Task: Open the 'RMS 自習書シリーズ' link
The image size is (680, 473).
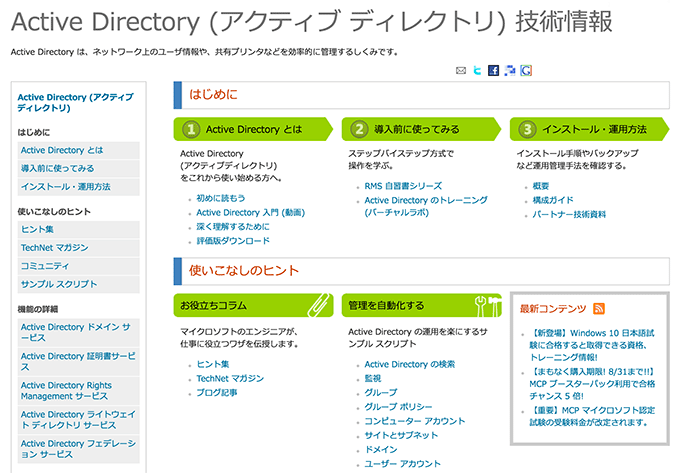Action: coord(403,186)
